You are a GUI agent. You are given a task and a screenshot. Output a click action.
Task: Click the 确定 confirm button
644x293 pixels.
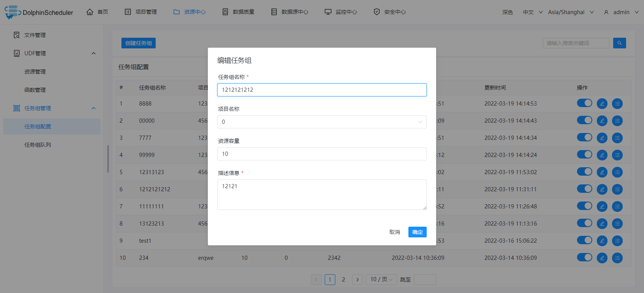point(417,232)
